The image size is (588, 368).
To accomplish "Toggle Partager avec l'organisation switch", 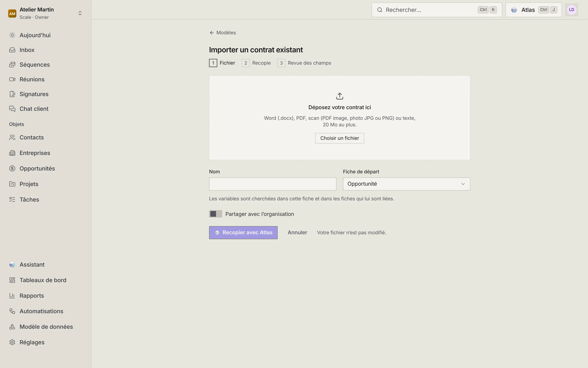I will [x=216, y=214].
